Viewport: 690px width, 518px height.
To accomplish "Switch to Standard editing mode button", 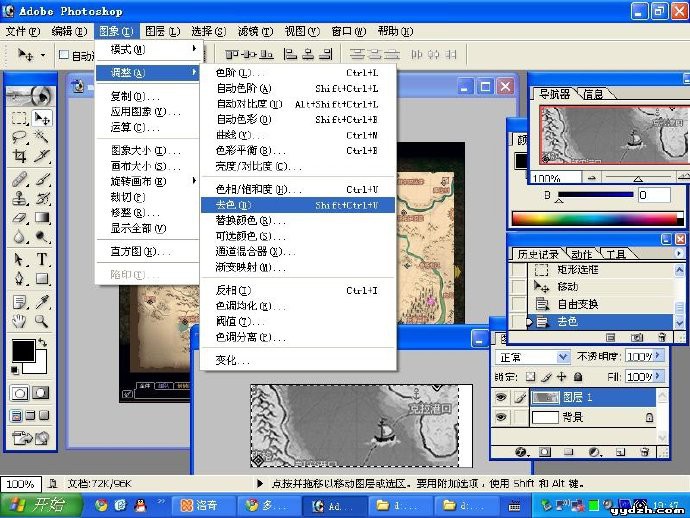I will (19, 393).
